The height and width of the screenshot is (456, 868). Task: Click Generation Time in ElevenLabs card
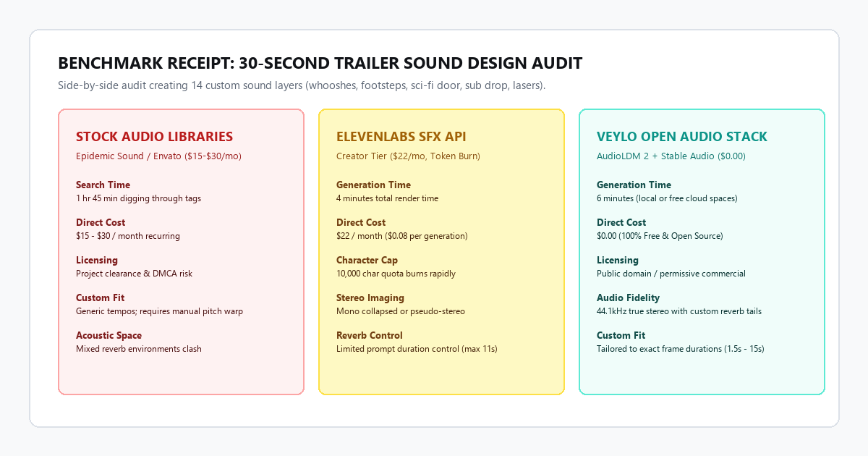coord(373,185)
